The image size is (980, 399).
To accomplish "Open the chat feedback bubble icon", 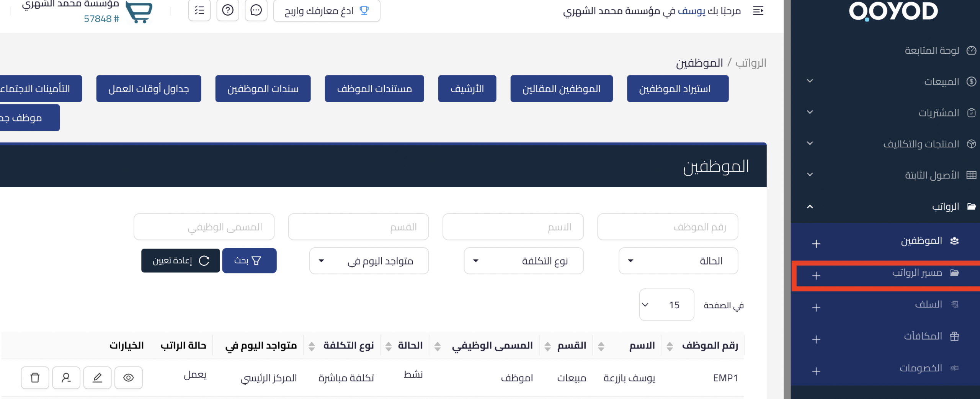I will tap(256, 10).
